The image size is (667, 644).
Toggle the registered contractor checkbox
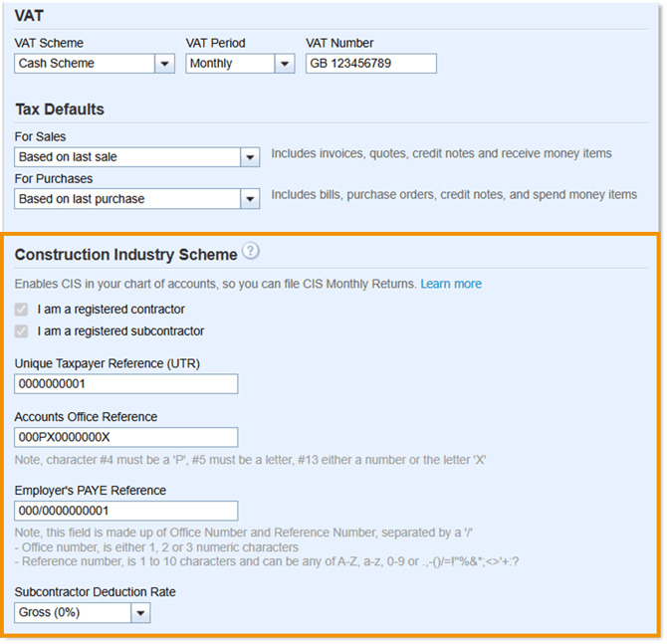click(21, 310)
